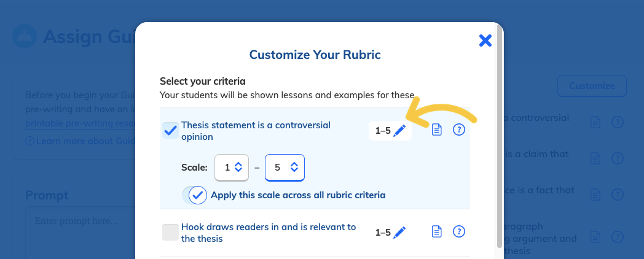The height and width of the screenshot is (259, 644).
Task: Click the Customize Your Rubric title
Action: (x=315, y=54)
